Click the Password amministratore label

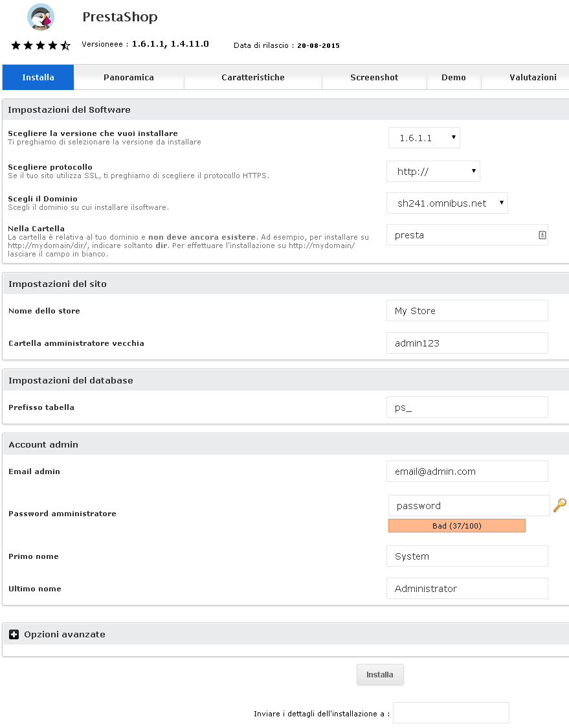[62, 514]
